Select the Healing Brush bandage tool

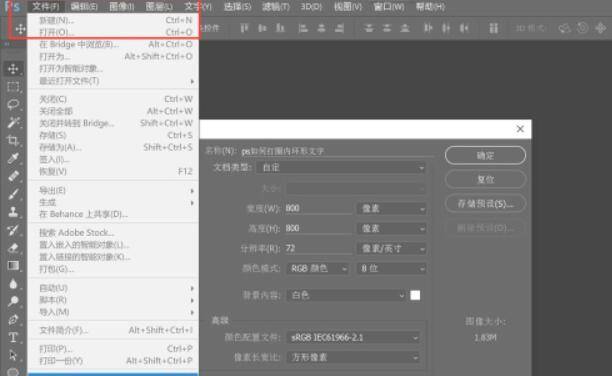[x=13, y=176]
